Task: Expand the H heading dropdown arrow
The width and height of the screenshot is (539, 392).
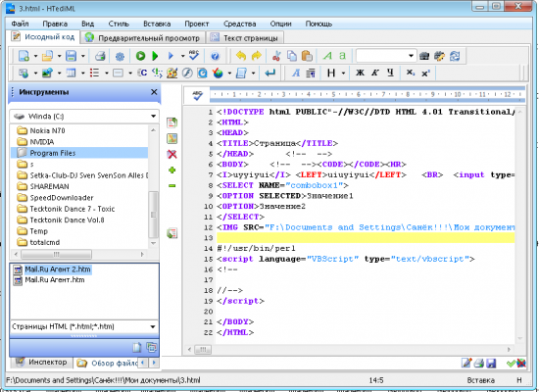Action: coord(343,73)
